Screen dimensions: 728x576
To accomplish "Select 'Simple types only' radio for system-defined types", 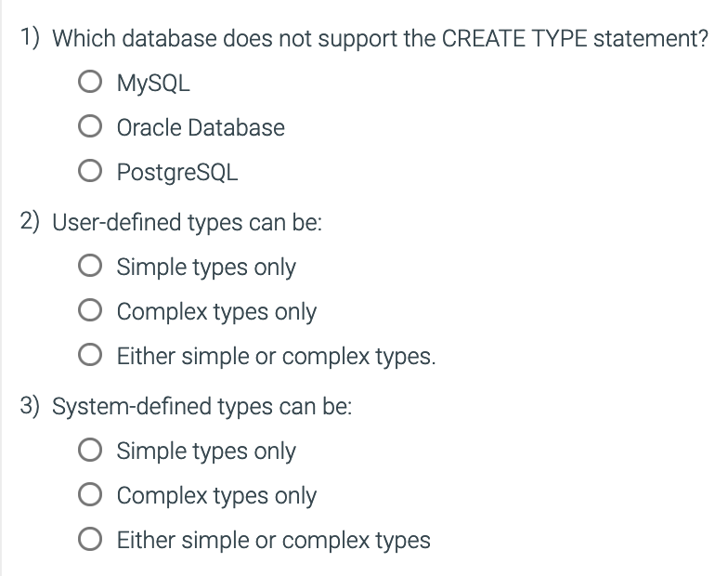I will pyautogui.click(x=90, y=450).
